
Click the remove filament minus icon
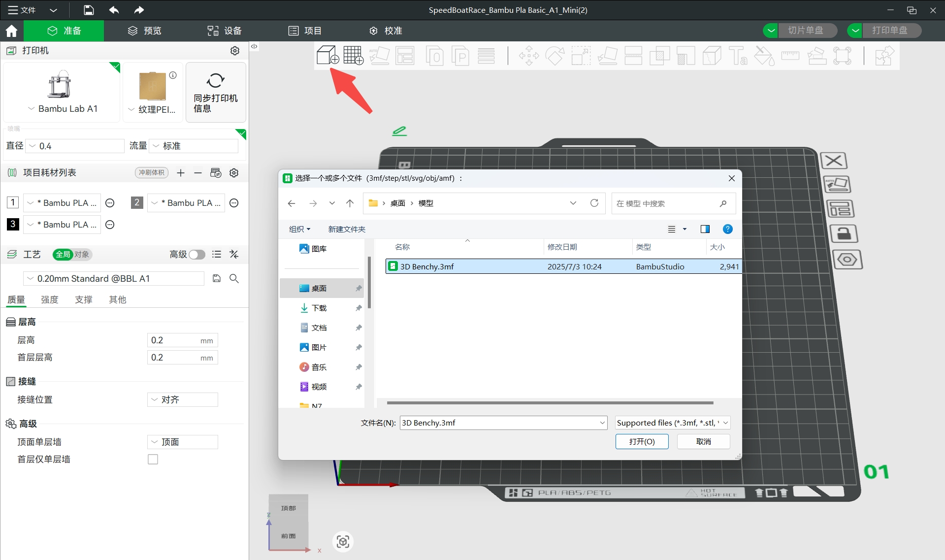click(197, 173)
